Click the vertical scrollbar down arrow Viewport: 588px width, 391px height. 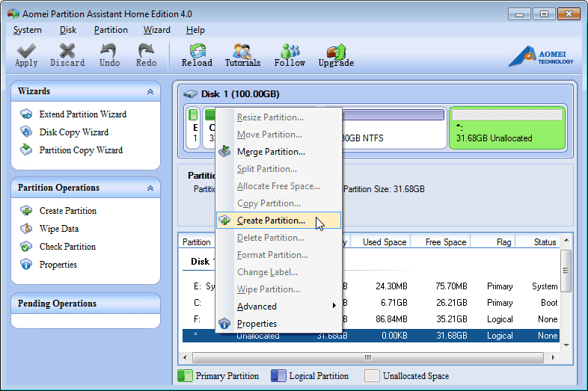[x=566, y=345]
